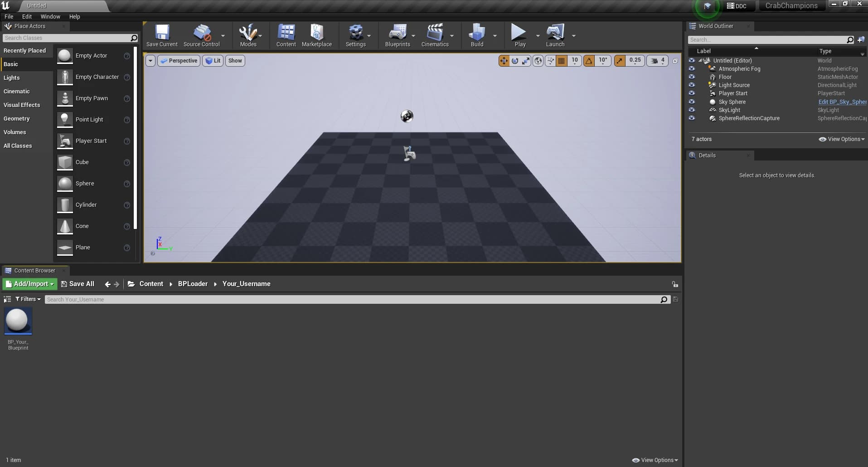This screenshot has height=467, width=868.
Task: Select the BP_Your_Blueprint asset thumbnail
Action: point(18,321)
